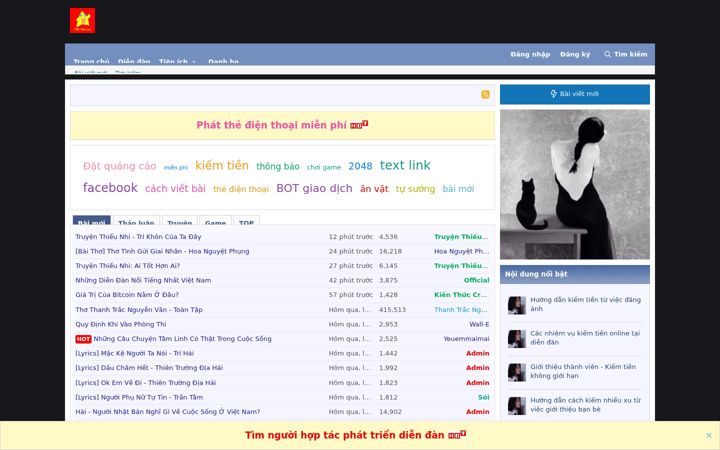
Task: Open thread Những Diễn Đàn Nổi Tiếng Nhất Việt Nam
Action: [x=143, y=281]
